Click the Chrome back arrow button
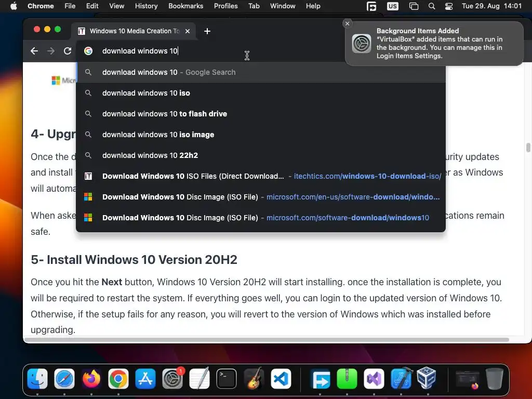 click(34, 51)
